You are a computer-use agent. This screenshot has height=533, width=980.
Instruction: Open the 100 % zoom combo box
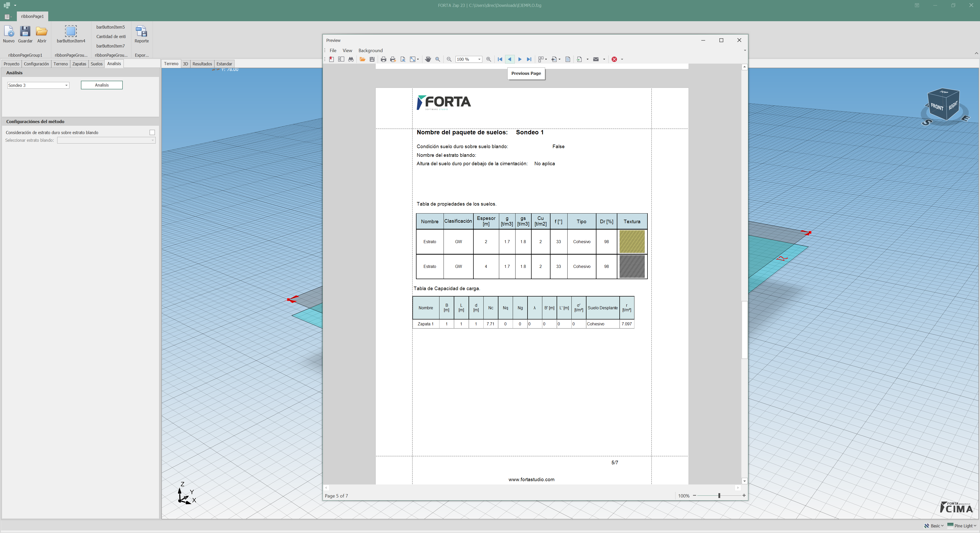[469, 60]
